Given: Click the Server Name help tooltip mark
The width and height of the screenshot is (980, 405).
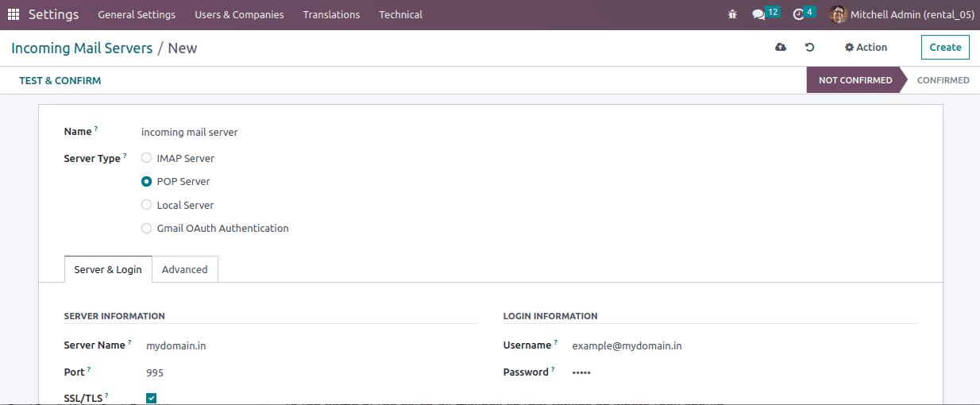Looking at the screenshot, I should pos(129,342).
